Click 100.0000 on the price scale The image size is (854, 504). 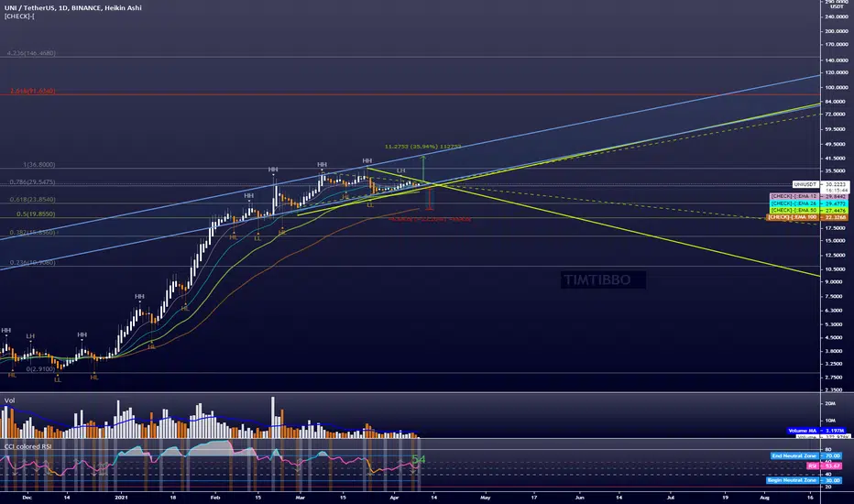pyautogui.click(x=837, y=87)
